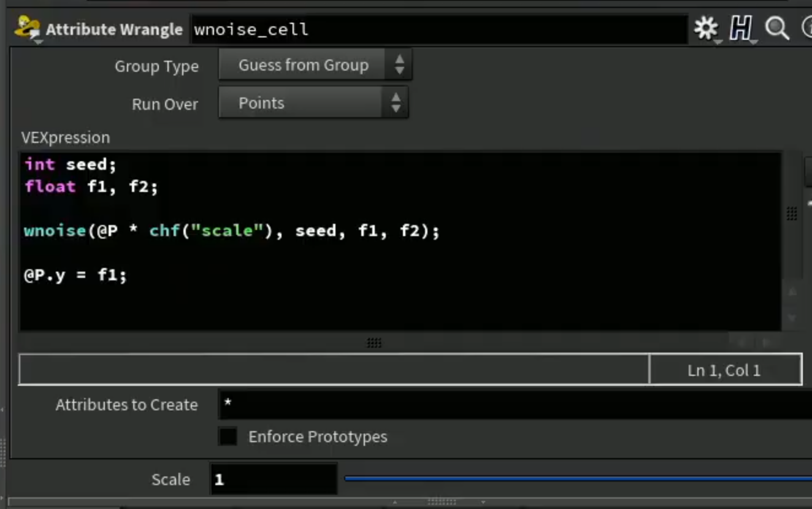Enable the Enforce Prototypes checkbox
The image size is (812, 509).
click(228, 437)
